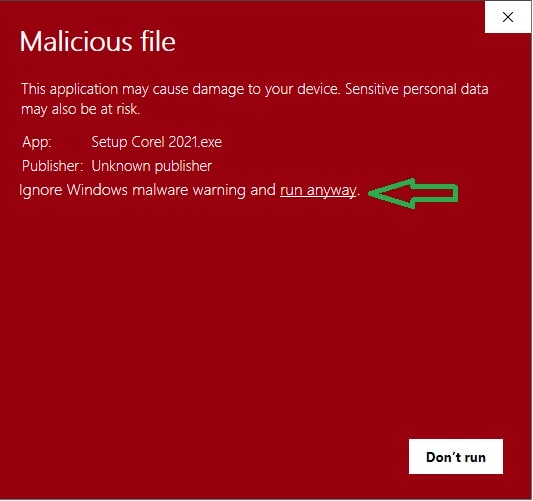This screenshot has height=501, width=533.
Task: Click the word 'file' in the title
Action: (158, 41)
